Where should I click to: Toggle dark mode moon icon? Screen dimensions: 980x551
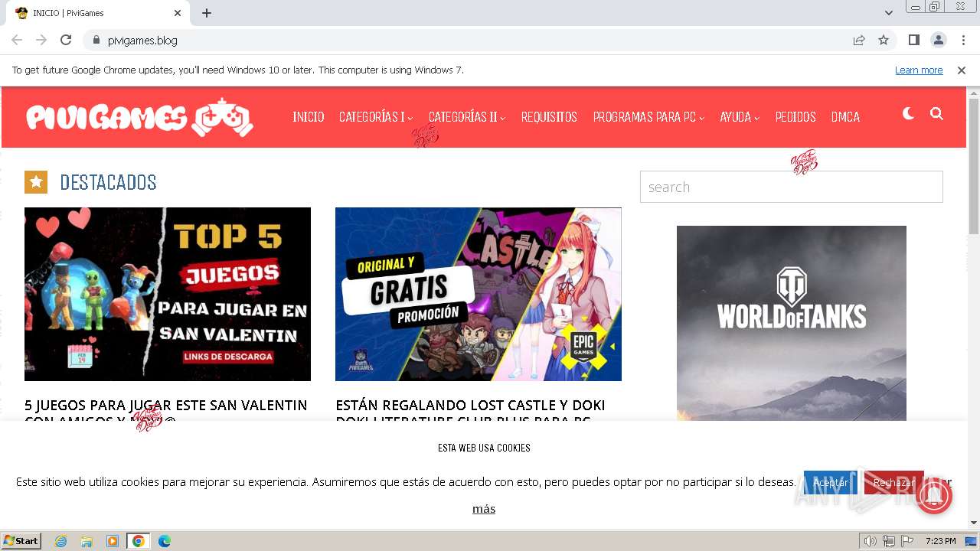tap(909, 114)
